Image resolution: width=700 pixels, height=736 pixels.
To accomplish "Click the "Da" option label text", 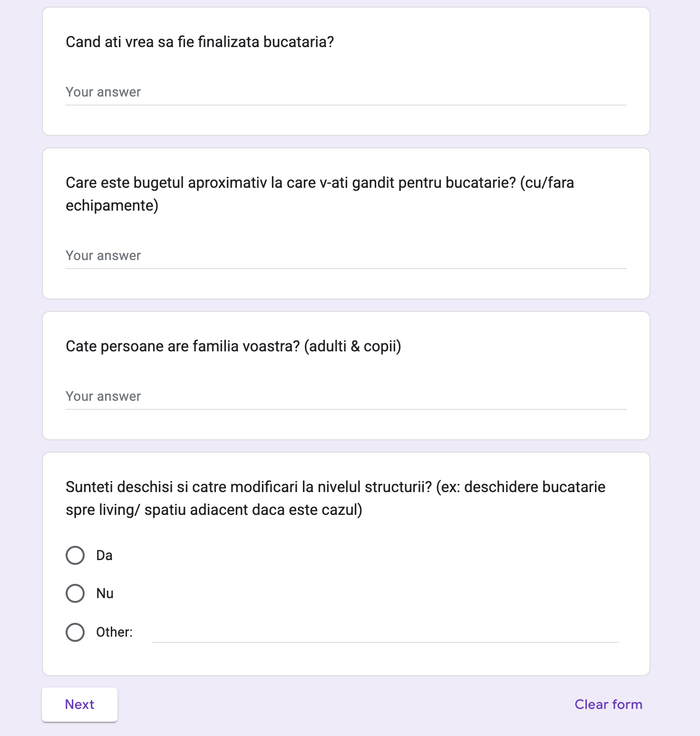I will pyautogui.click(x=104, y=555).
